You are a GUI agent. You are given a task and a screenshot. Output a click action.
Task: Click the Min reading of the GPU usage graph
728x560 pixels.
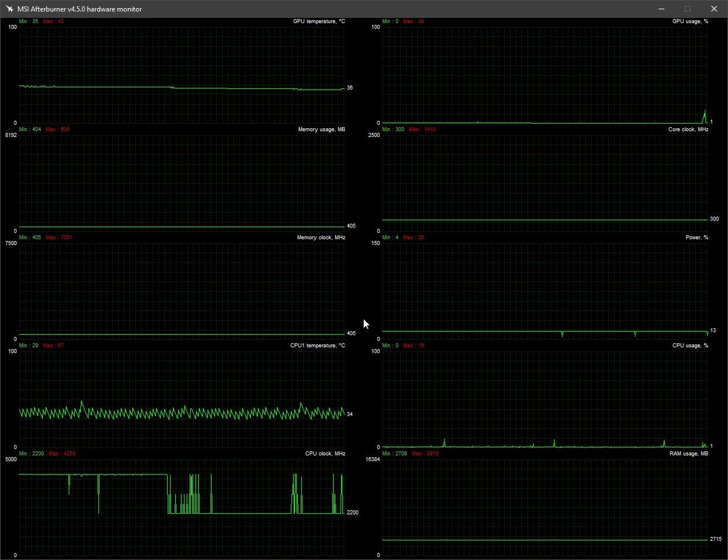[390, 21]
